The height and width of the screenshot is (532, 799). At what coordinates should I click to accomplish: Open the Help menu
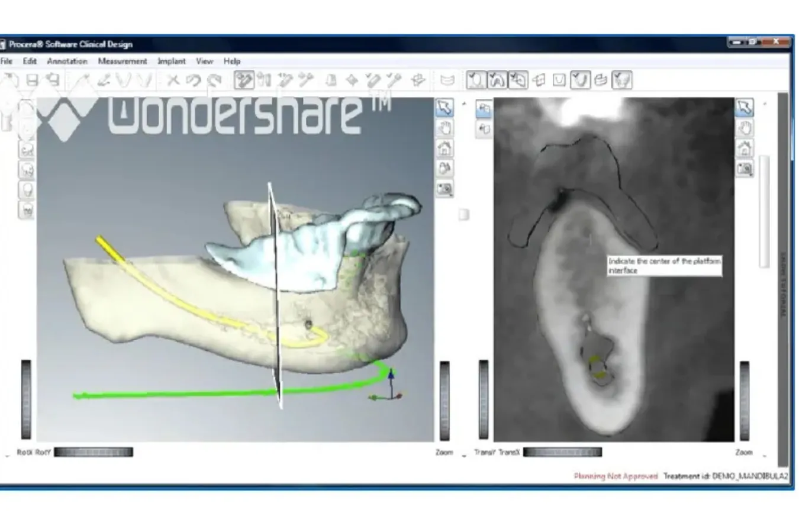click(232, 61)
